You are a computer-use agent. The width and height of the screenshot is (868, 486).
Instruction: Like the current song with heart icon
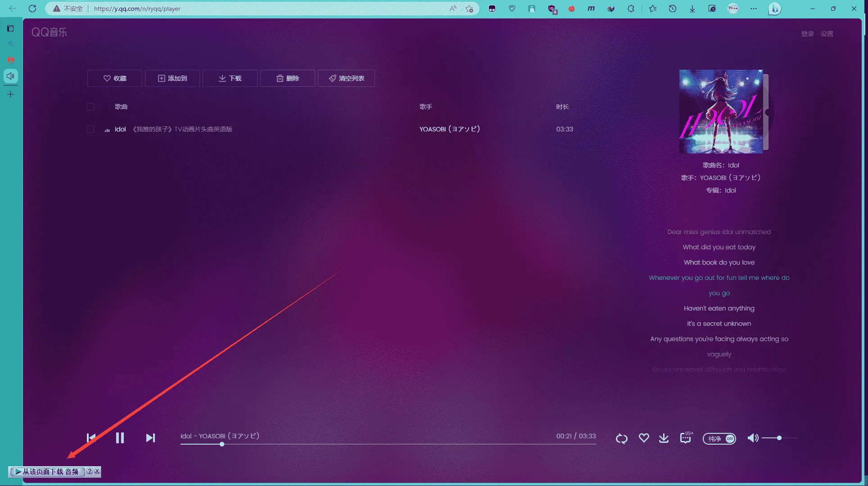click(x=644, y=438)
